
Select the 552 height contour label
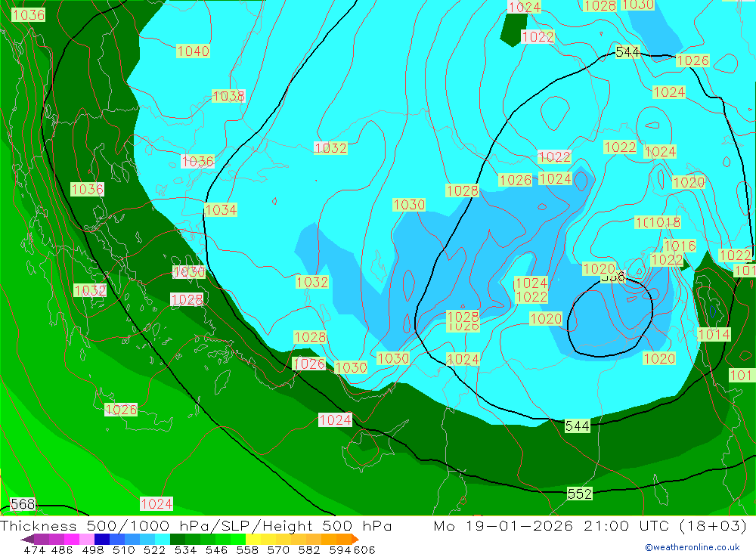(x=579, y=494)
